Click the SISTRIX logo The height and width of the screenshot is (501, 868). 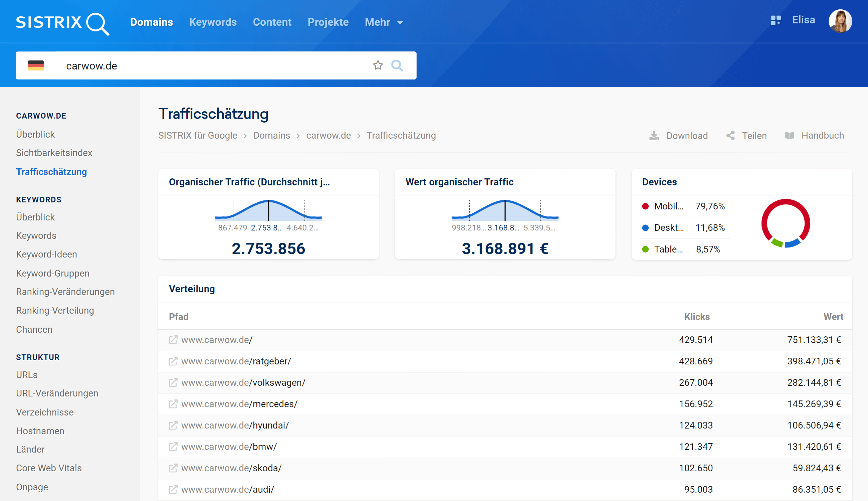[62, 23]
